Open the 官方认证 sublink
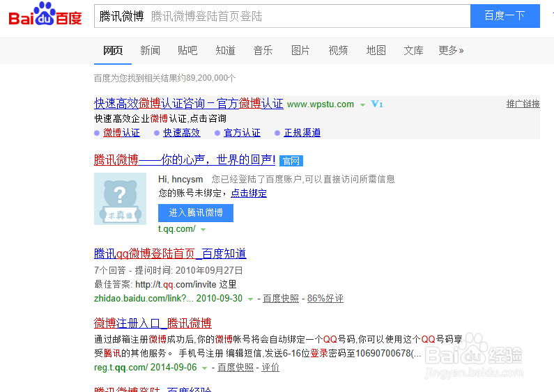The width and height of the screenshot is (554, 392). [x=242, y=133]
